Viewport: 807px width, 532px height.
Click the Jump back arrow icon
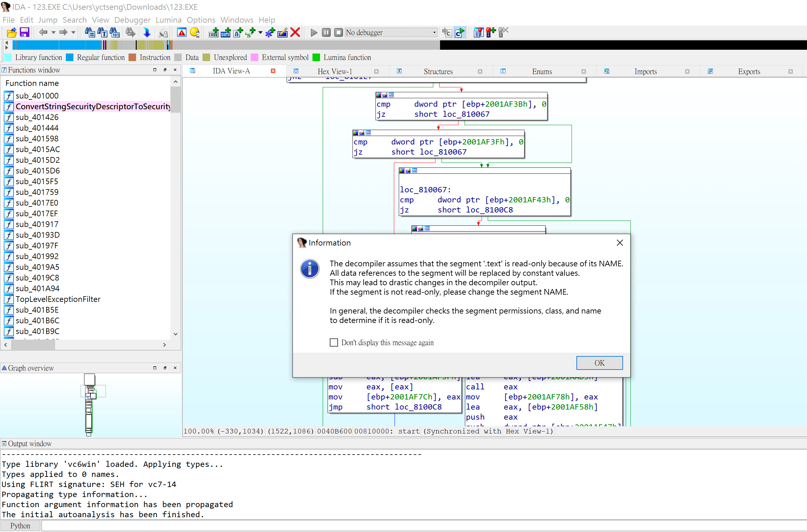click(x=43, y=32)
